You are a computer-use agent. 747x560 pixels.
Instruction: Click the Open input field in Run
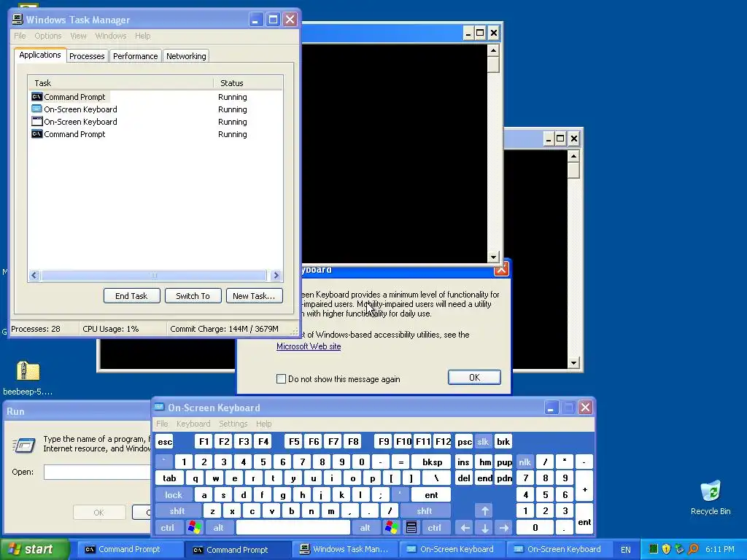[x=97, y=472]
